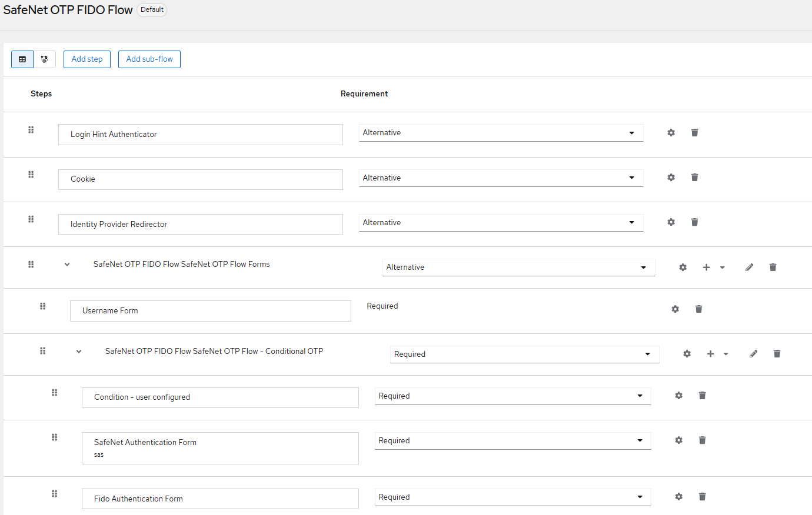This screenshot has width=812, height=515.
Task: Collapse the SafeNet OTP Flow Forms sub-flow
Action: point(67,265)
